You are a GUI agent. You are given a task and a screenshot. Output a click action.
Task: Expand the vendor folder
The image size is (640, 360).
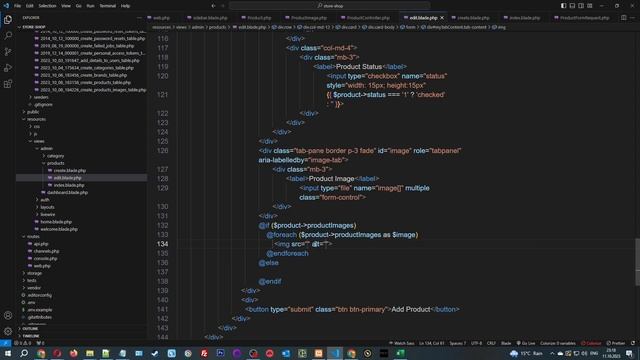coord(34,288)
